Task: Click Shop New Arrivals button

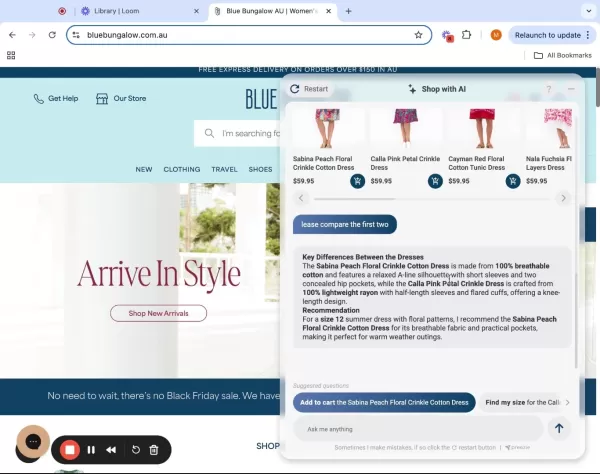Action: tap(158, 313)
